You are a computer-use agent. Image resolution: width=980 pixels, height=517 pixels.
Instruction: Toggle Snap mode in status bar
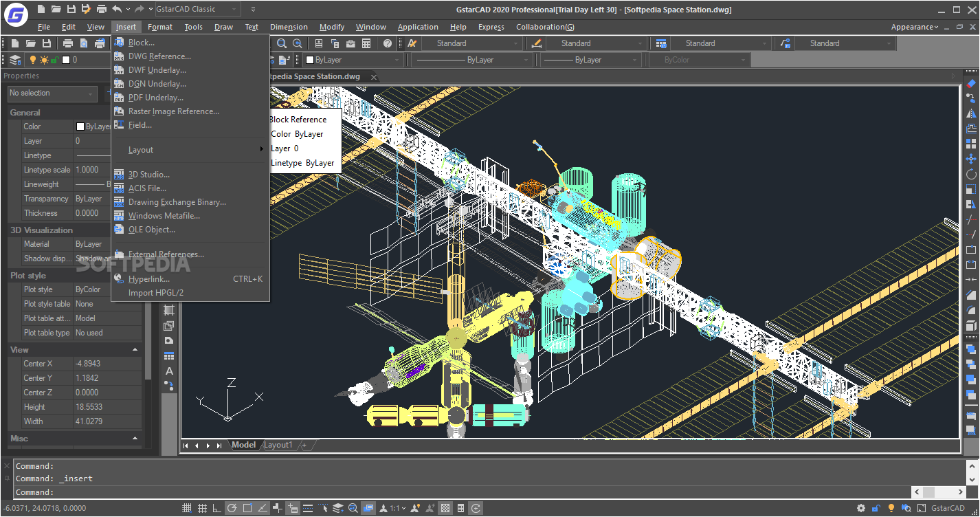[187, 508]
